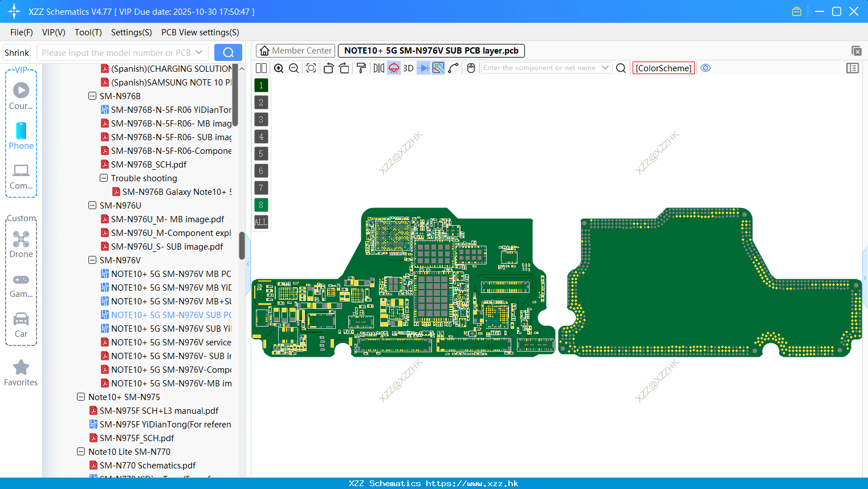This screenshot has width=868, height=489.
Task: Click the blue search button
Action: (228, 52)
